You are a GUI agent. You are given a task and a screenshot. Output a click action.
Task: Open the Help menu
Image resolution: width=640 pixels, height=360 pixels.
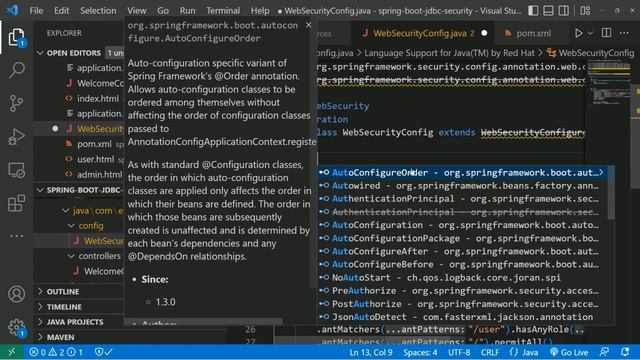click(260, 11)
